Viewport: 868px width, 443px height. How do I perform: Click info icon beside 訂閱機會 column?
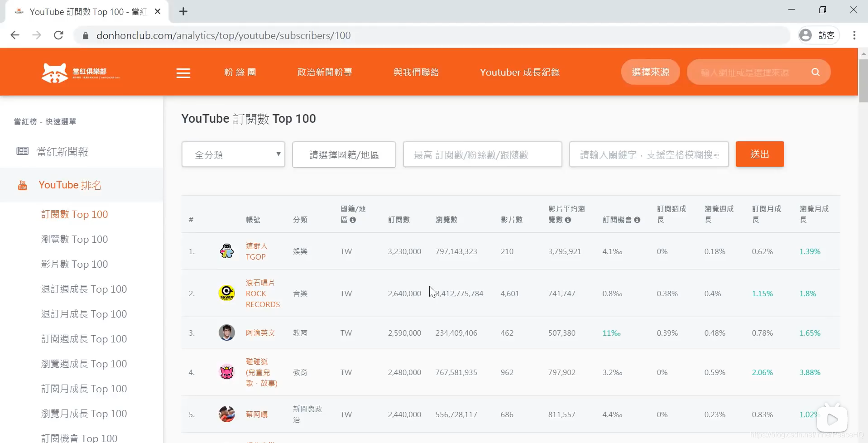(637, 220)
